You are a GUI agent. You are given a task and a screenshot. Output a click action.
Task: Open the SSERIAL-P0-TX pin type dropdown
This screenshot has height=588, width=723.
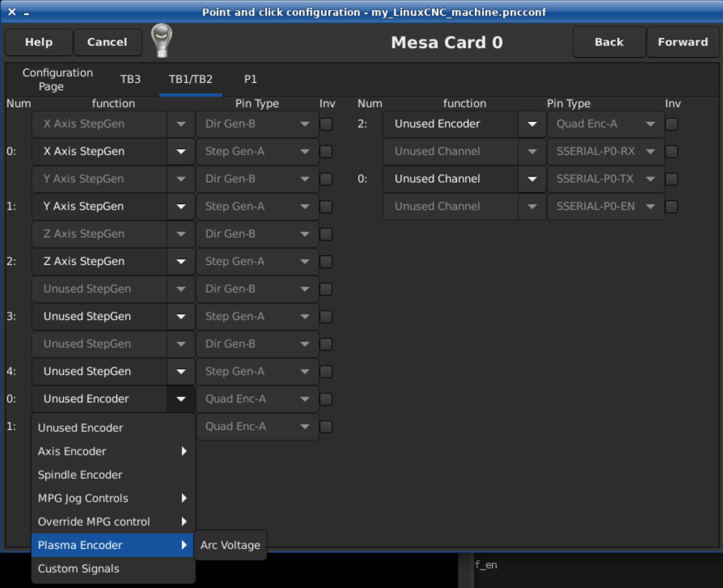606,179
